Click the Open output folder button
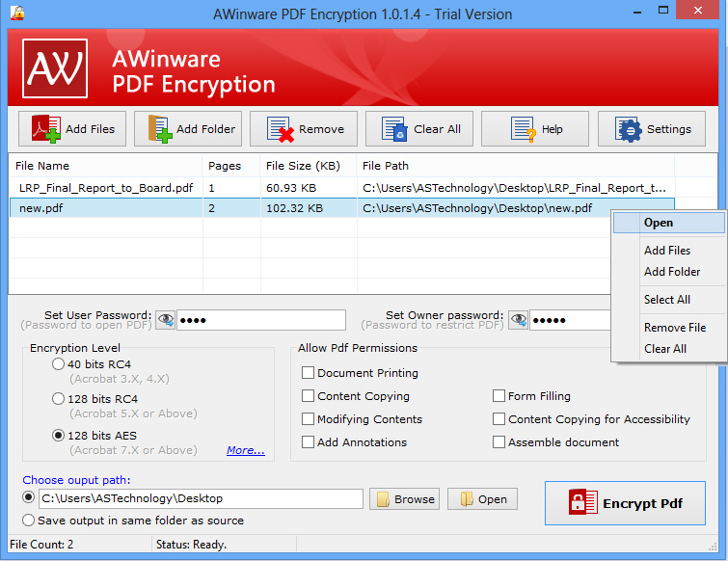The image size is (728, 561). pyautogui.click(x=482, y=498)
